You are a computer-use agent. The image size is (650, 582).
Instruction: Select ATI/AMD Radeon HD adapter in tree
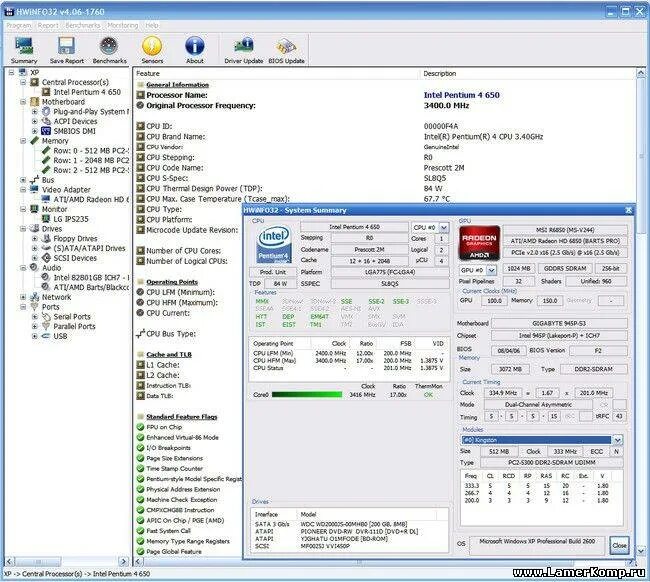coord(91,199)
